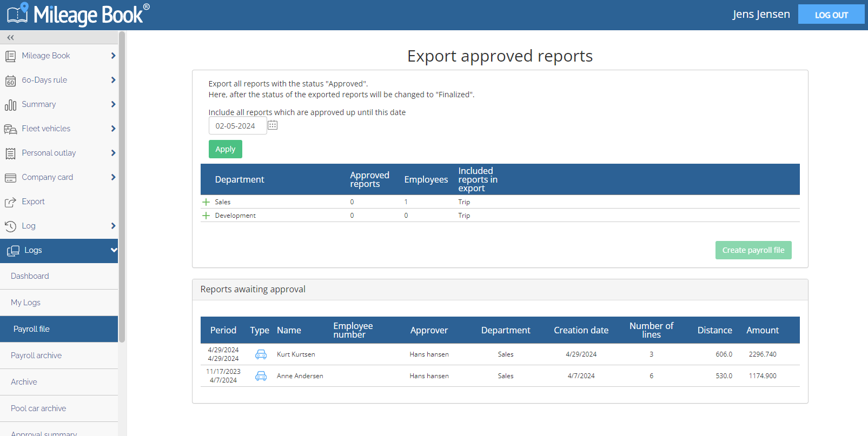The width and height of the screenshot is (868, 436).
Task: Click amount 1174.900 in Anne Andersen row
Action: coord(763,376)
